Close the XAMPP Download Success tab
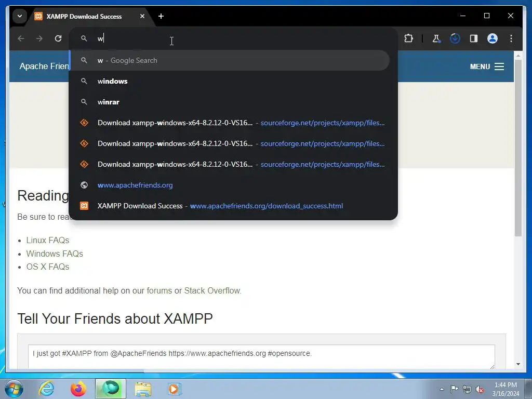The height and width of the screenshot is (399, 532). pos(142,16)
